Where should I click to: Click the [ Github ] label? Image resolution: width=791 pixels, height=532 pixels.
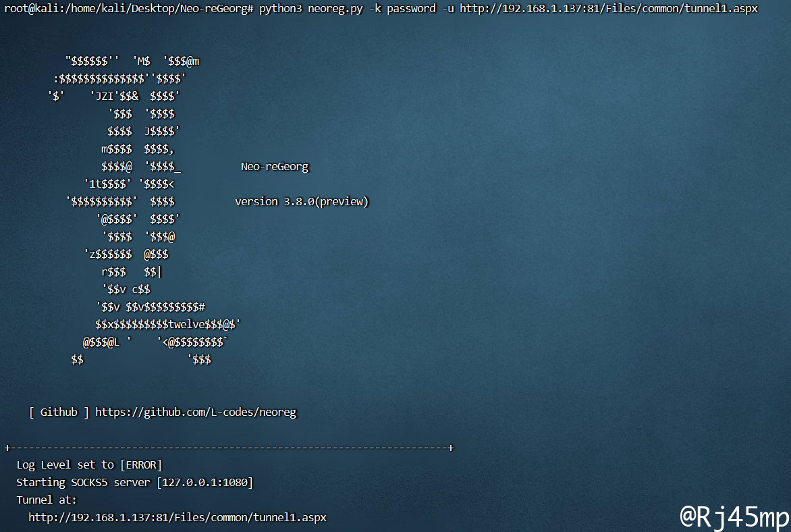59,412
